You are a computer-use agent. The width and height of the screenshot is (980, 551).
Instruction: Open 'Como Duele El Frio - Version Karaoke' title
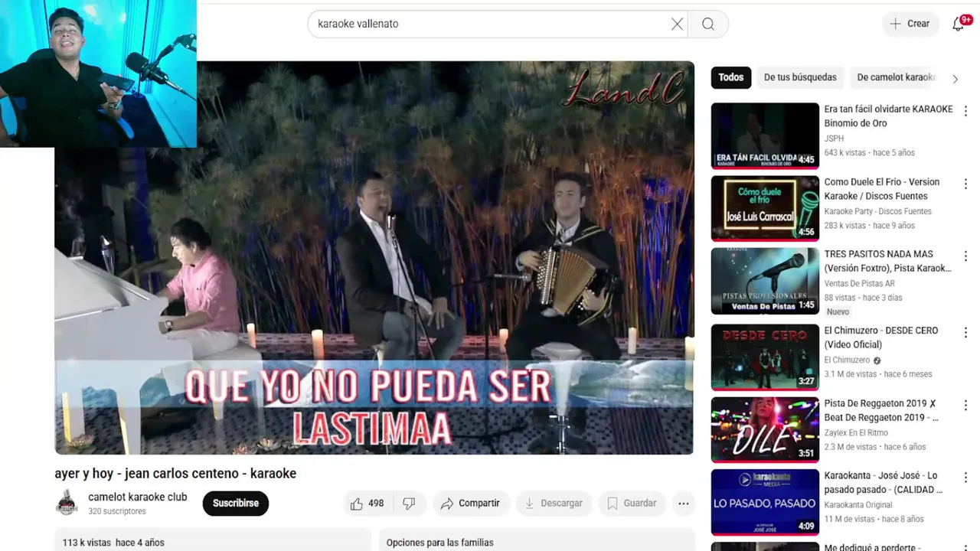tap(882, 189)
